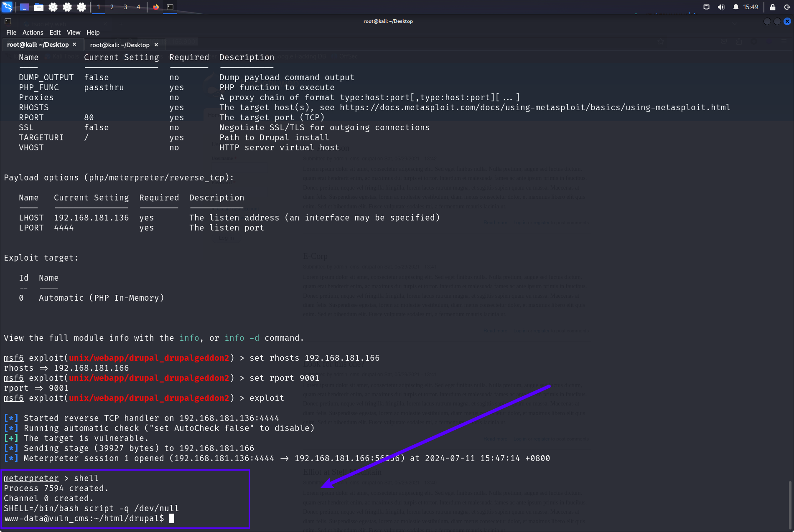794x532 pixels.
Task: Click the 'passthru' setting value
Action: tap(104, 87)
